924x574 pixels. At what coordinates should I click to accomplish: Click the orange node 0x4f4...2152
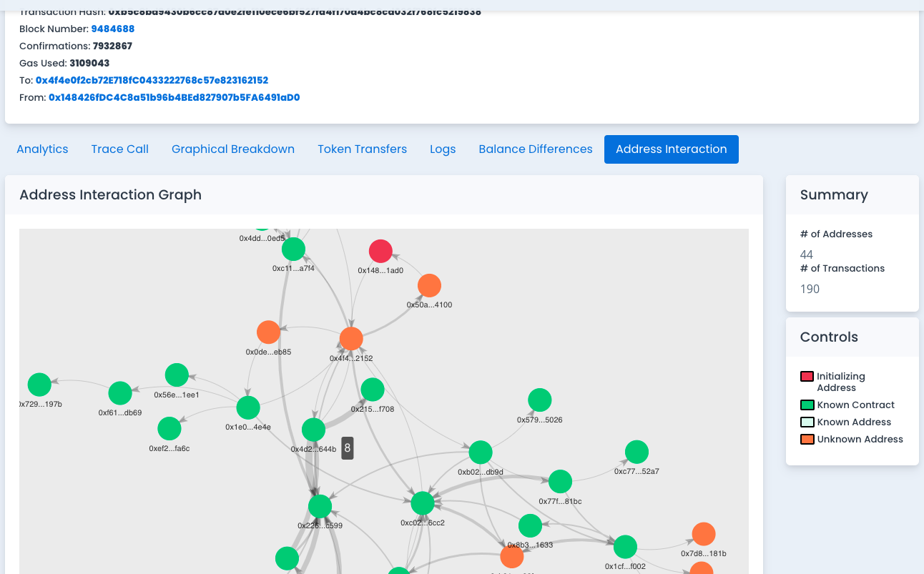(351, 339)
